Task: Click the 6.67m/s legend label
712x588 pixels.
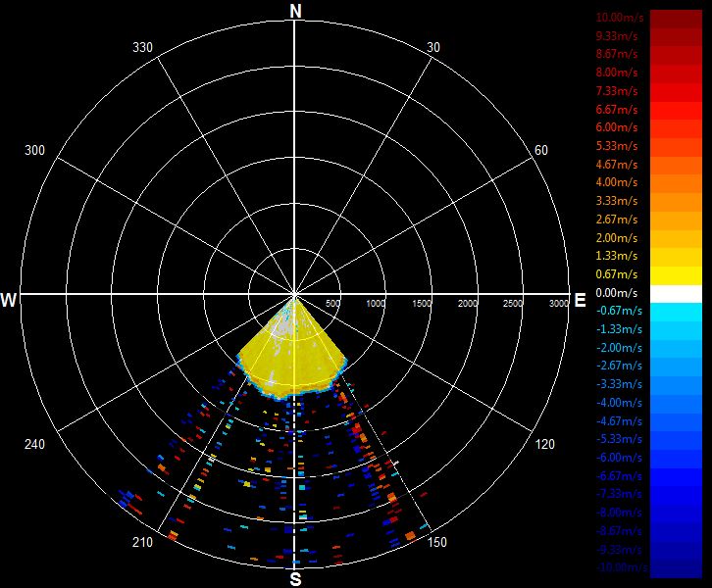Action: [617, 110]
